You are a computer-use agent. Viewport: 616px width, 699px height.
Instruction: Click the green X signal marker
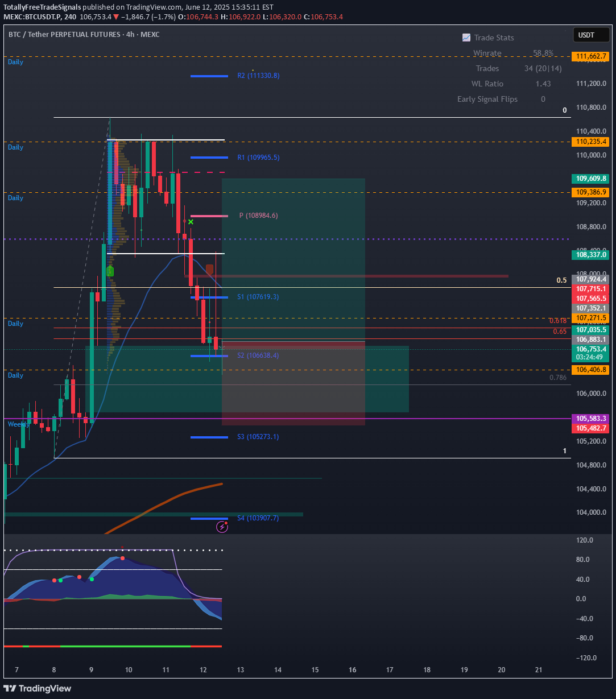(191, 221)
